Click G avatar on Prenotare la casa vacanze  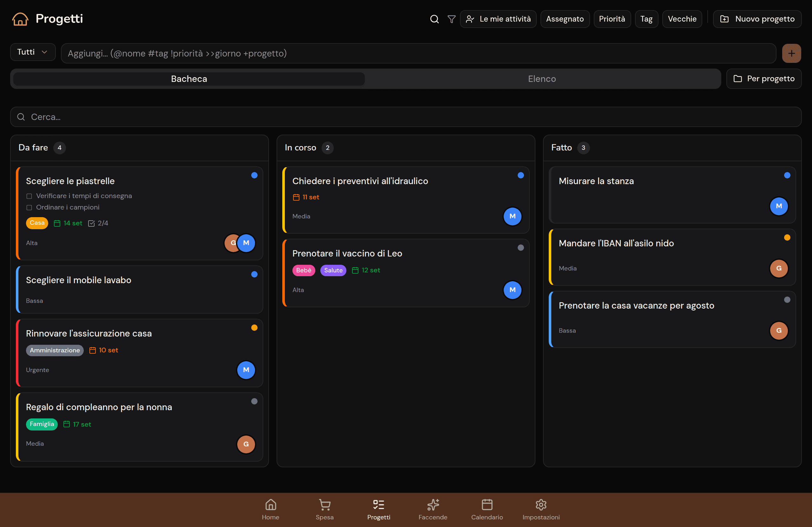pyautogui.click(x=779, y=330)
